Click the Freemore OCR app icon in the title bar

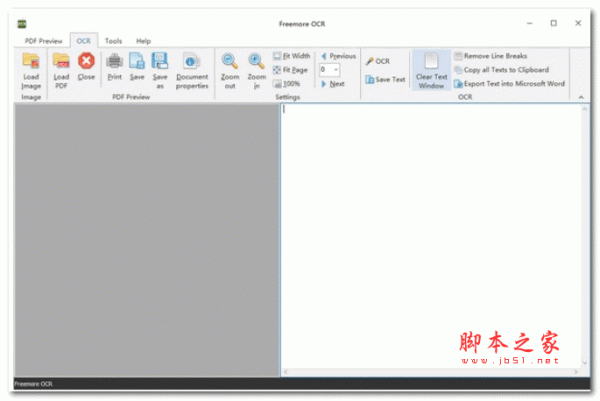[22, 24]
